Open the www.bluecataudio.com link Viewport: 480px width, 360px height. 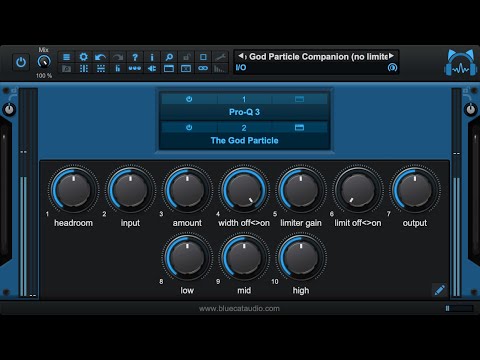point(239,309)
